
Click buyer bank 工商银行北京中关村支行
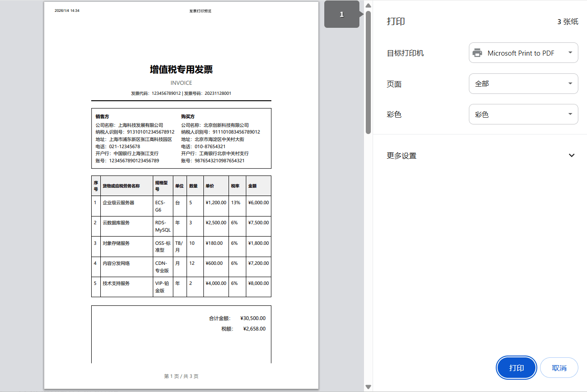coord(224,154)
